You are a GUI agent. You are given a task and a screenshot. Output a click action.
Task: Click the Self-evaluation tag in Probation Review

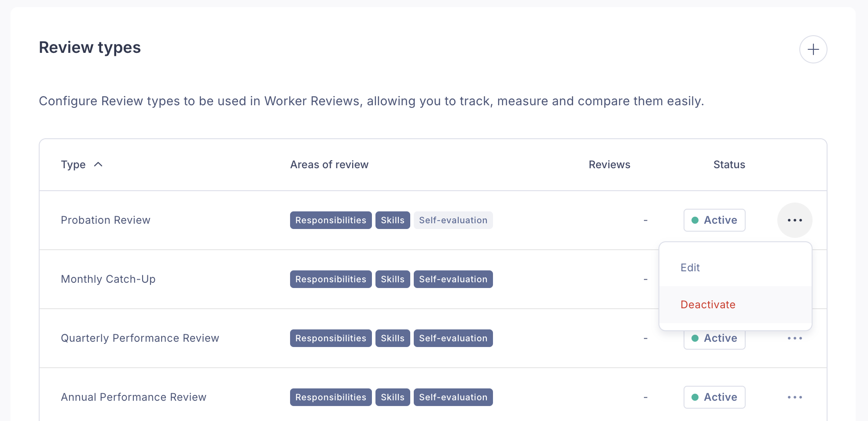click(453, 220)
